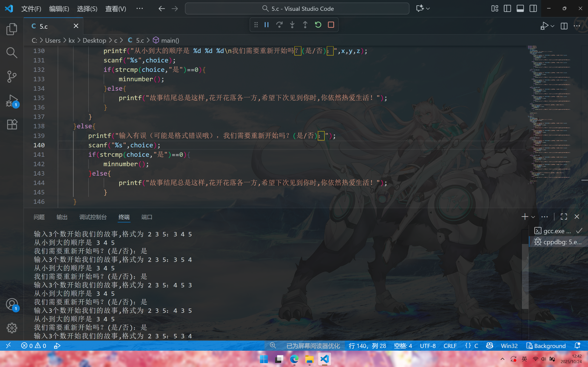Open the Copilot chat dropdown chevron
588x367 pixels.
tap(428, 8)
